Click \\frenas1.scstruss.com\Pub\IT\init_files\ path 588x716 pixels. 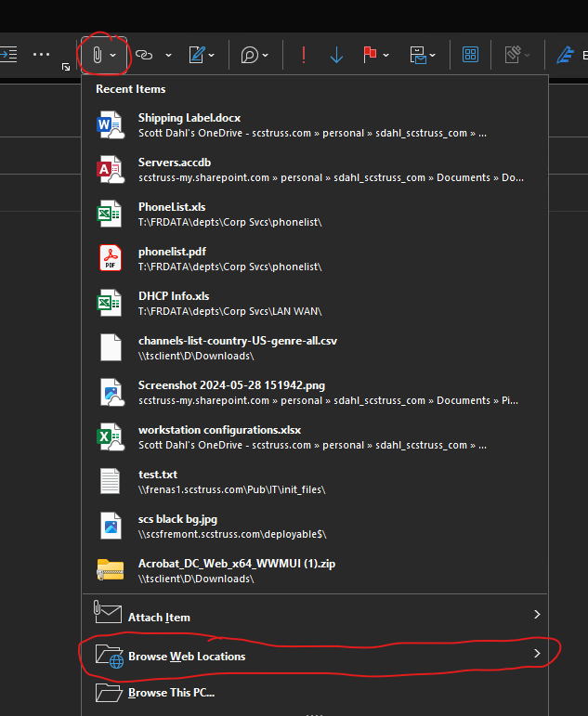point(231,489)
